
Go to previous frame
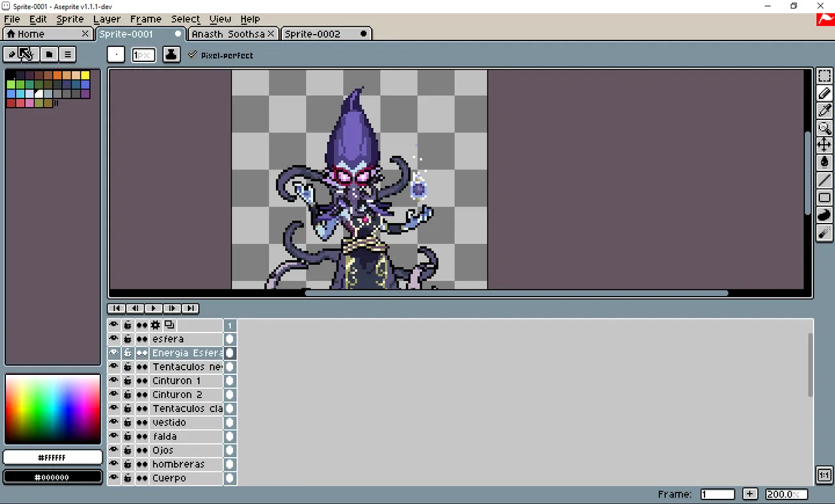(134, 308)
